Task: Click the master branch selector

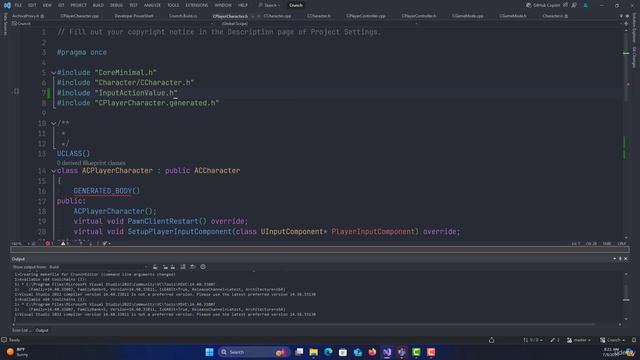Action: [578, 340]
